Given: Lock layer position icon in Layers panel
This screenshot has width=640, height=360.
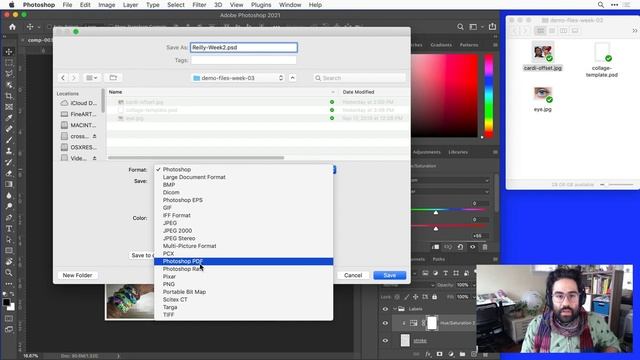Looking at the screenshot, I should click(416, 297).
